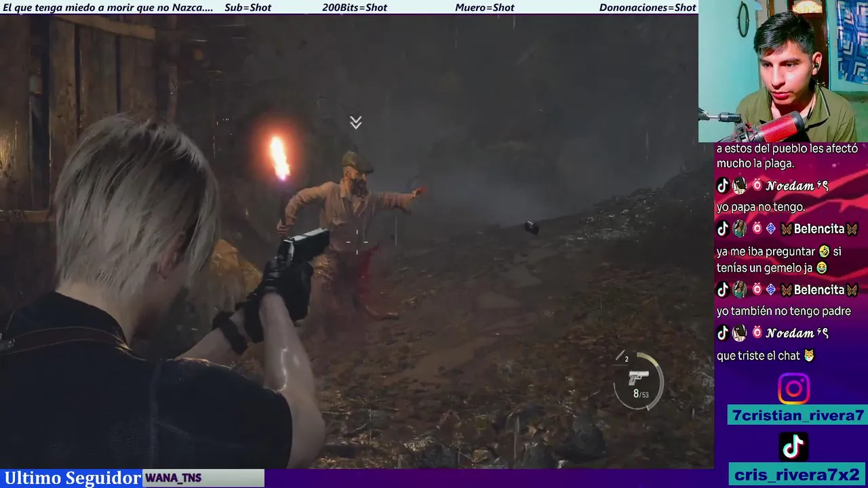This screenshot has width=868, height=488.
Task: Click the 'Ultimo Seguidor' label
Action: [72, 478]
